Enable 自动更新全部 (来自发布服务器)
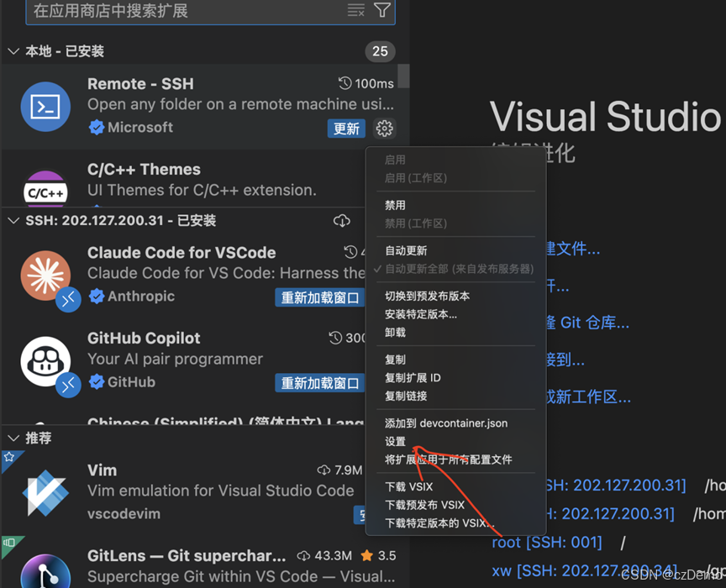This screenshot has height=588, width=726. (445, 270)
